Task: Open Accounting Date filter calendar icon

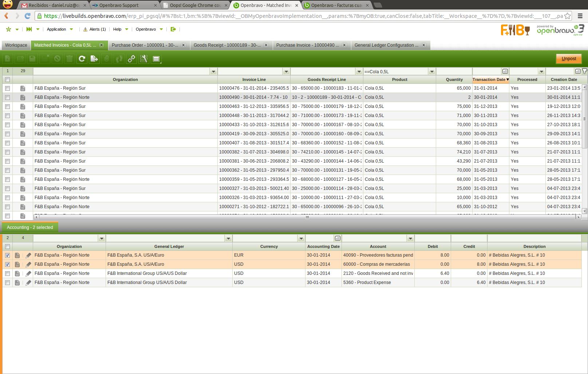Action: [x=338, y=238]
